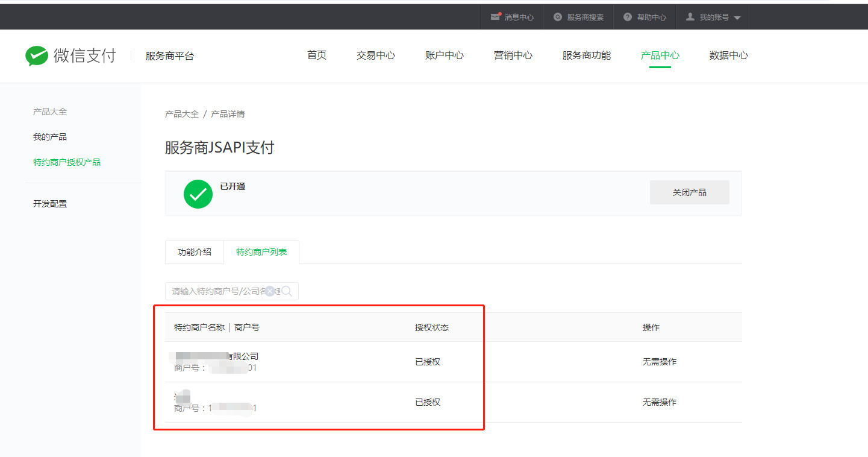Open 账户中心 in the navigation bar
The height and width of the screenshot is (457, 868).
(x=445, y=55)
